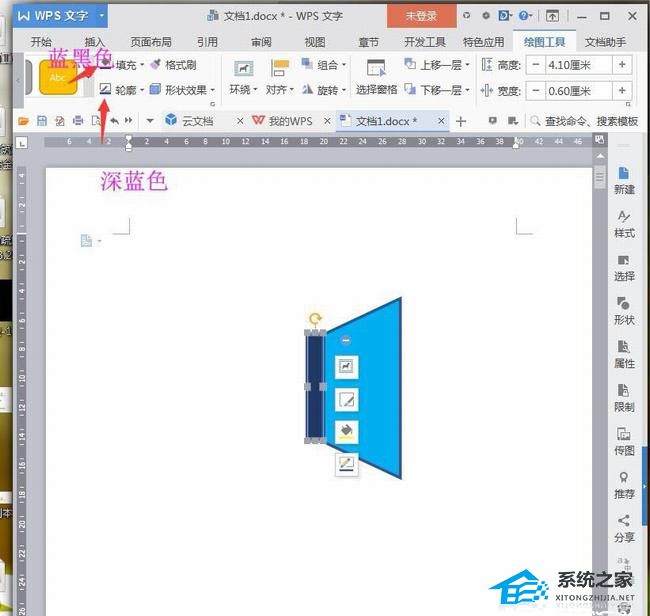This screenshot has height=616, width=650.
Task: Open 传图 in right sidebar
Action: pyautogui.click(x=624, y=442)
